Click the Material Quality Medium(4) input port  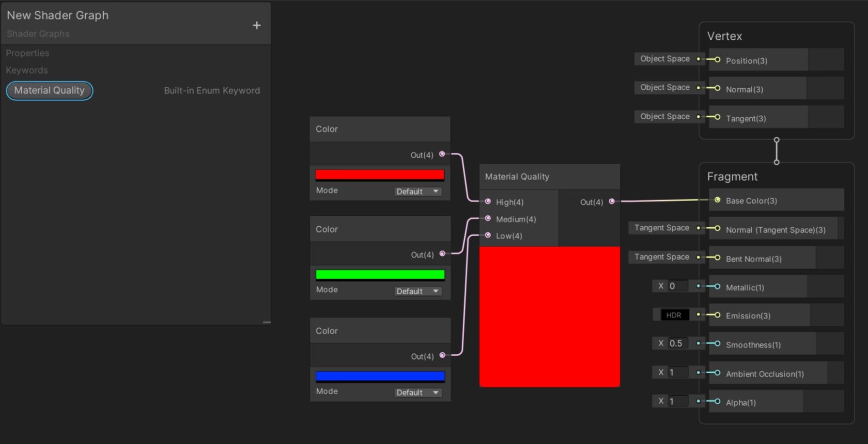[488, 219]
